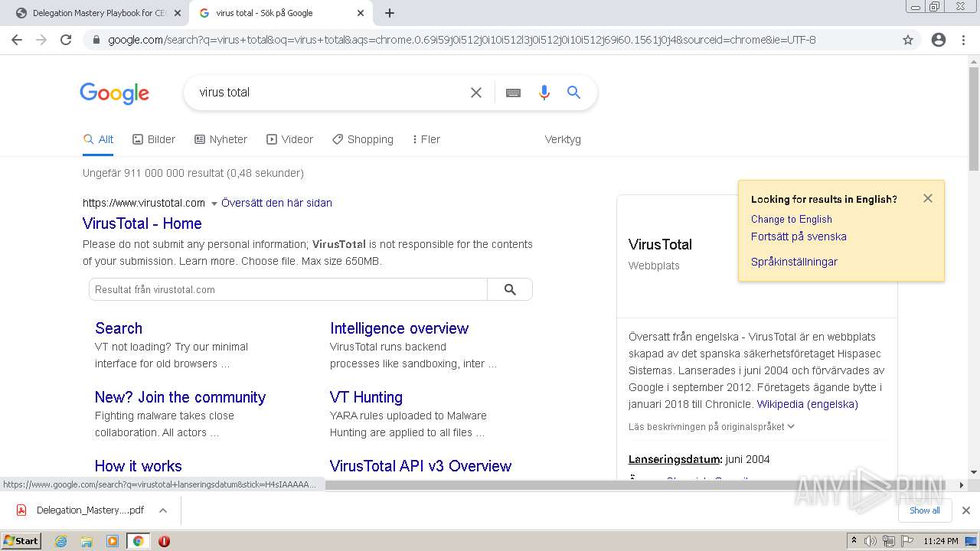Open the network icon in system tray

coord(889,541)
